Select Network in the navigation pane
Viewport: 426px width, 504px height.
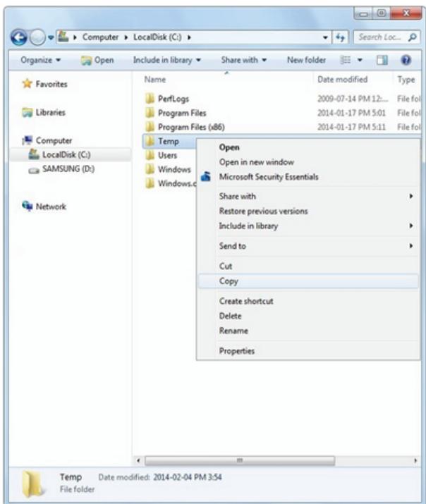click(51, 207)
